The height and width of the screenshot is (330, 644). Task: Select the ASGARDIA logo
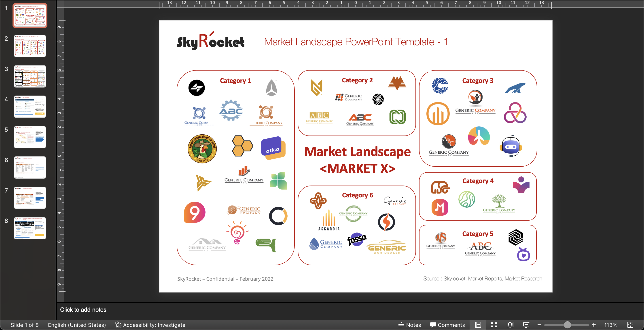tap(329, 220)
